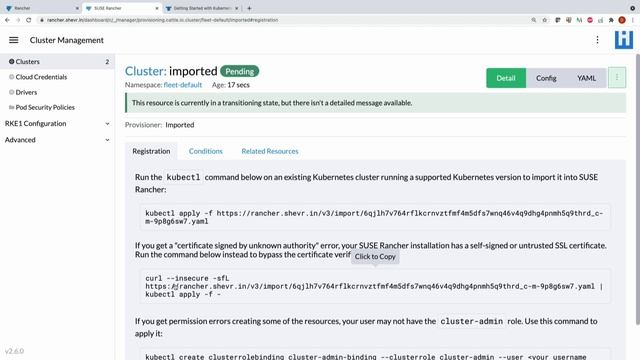Copy the kubectl apply import command
The height and width of the screenshot is (360, 640).
[x=375, y=217]
